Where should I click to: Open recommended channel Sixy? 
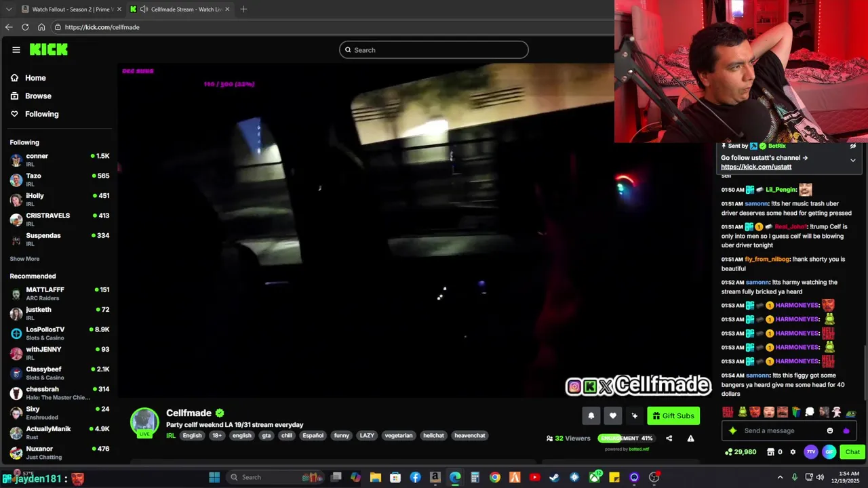60,413
